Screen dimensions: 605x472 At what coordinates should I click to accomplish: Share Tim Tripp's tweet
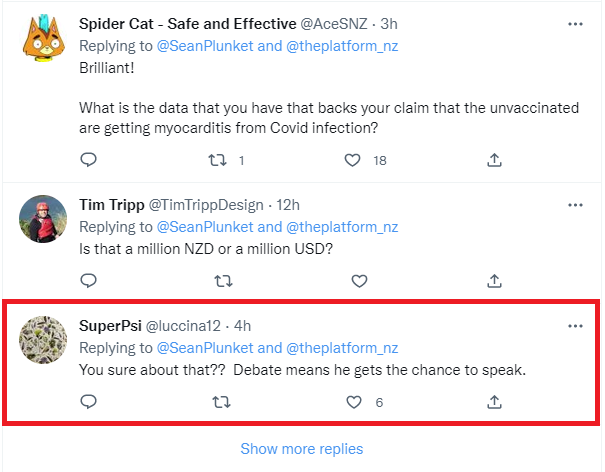[494, 280]
